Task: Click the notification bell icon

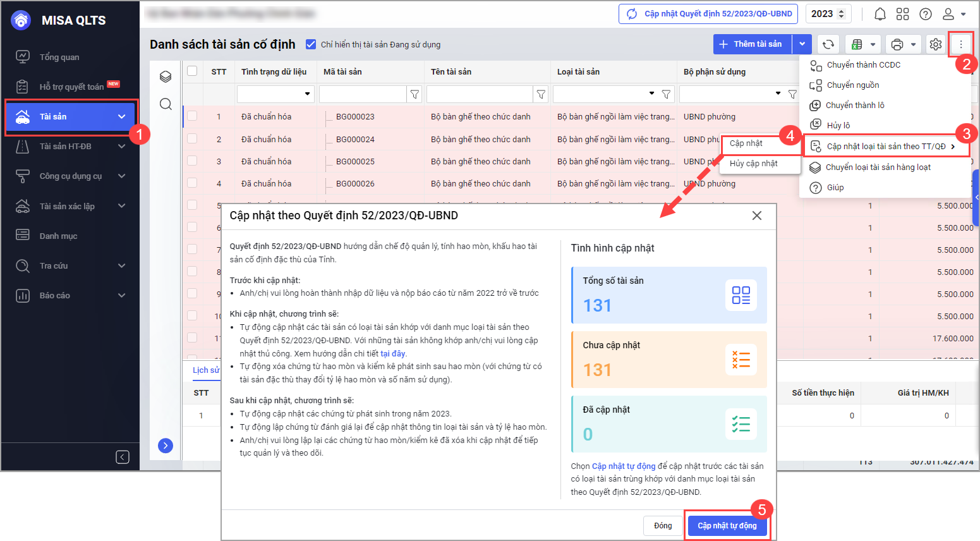Action: click(880, 14)
